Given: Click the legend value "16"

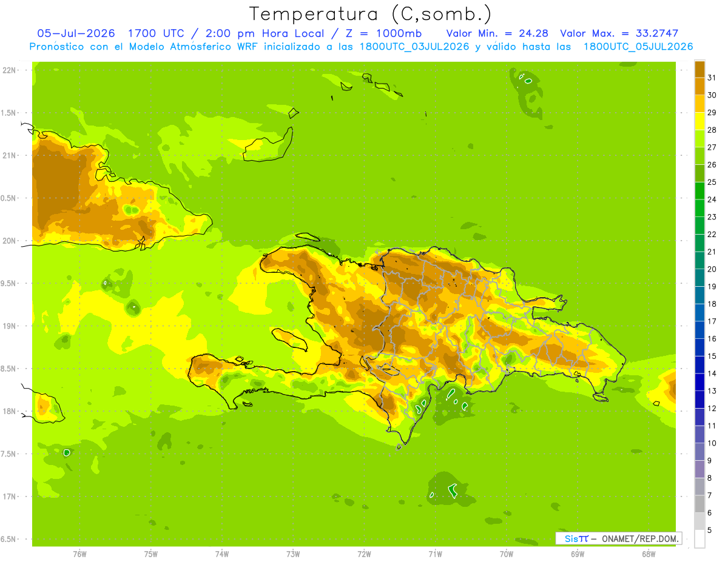Looking at the screenshot, I should pyautogui.click(x=712, y=338).
